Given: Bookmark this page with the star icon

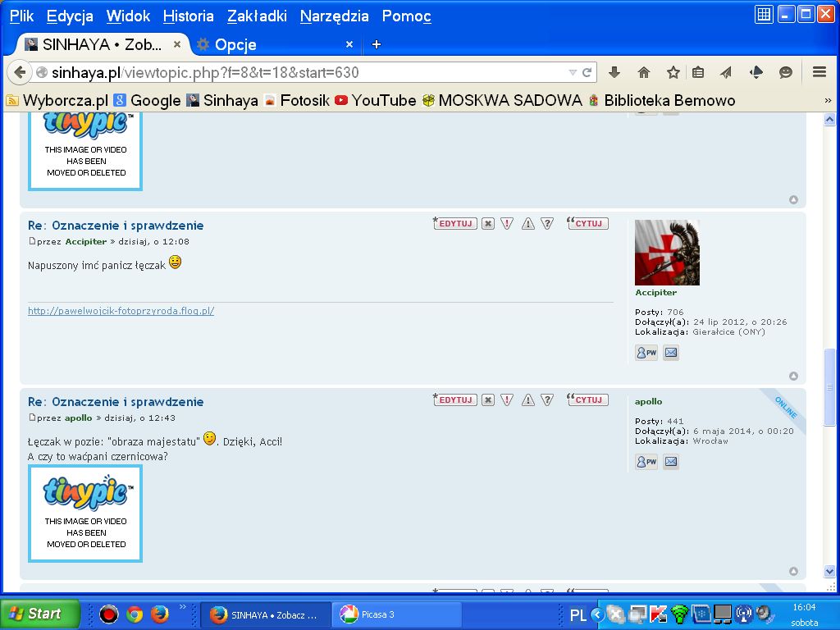Looking at the screenshot, I should (x=673, y=72).
